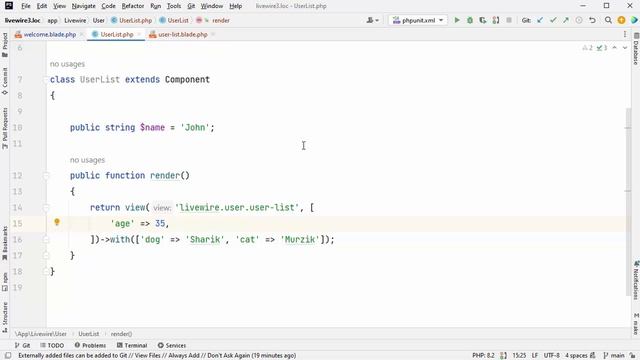The height and width of the screenshot is (360, 640).
Task: Click the cursor position 15:25 indicator
Action: 519,356
